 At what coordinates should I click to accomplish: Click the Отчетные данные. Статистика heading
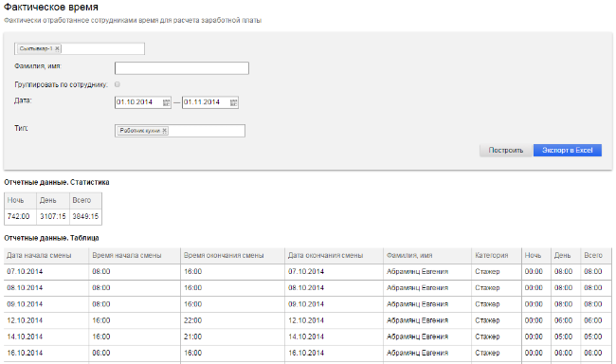coord(57,182)
